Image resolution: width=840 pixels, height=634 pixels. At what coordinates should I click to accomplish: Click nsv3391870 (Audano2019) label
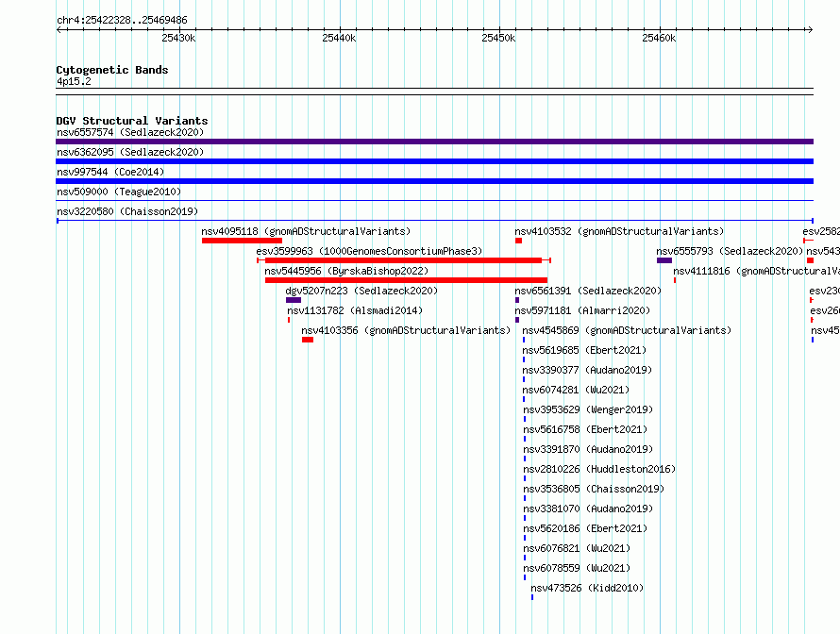(588, 449)
